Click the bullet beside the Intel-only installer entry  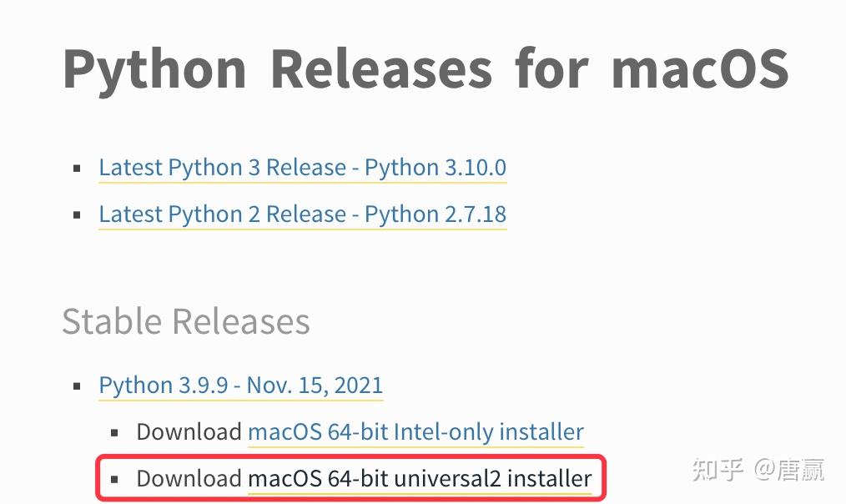point(116,432)
